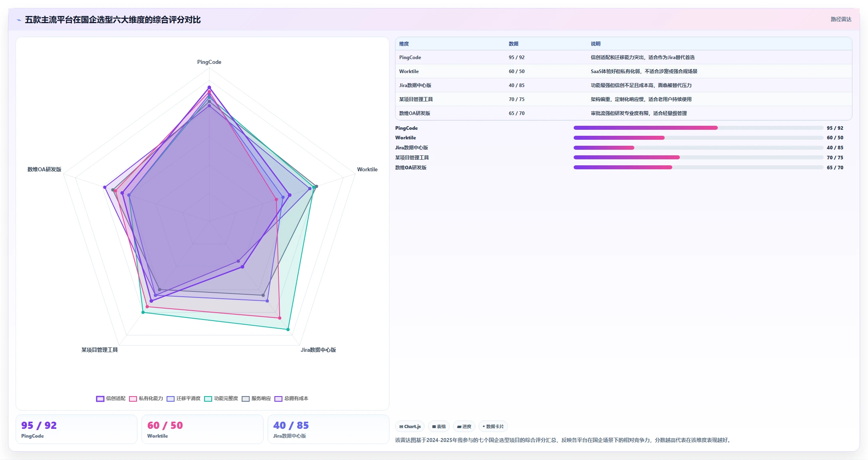
Task: Click the 60 / 50 table cell
Action: coord(516,71)
